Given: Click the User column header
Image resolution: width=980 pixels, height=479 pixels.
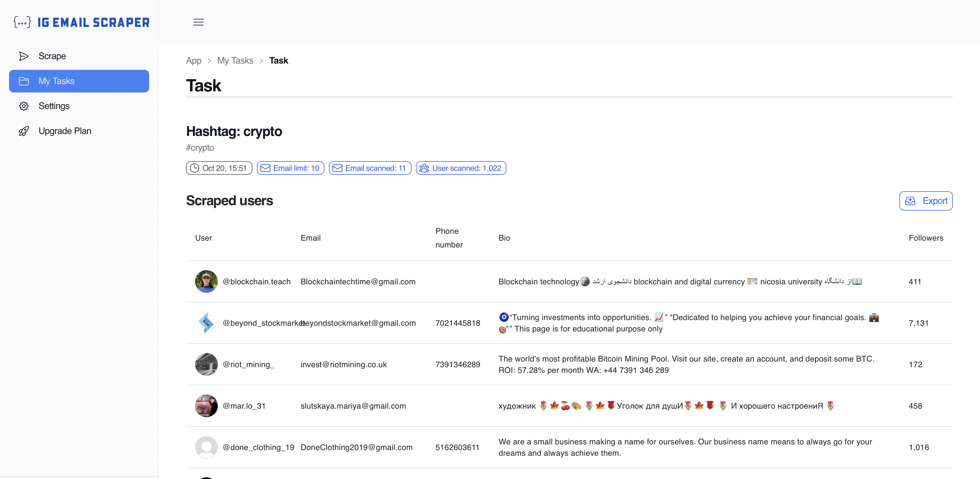Looking at the screenshot, I should 204,238.
